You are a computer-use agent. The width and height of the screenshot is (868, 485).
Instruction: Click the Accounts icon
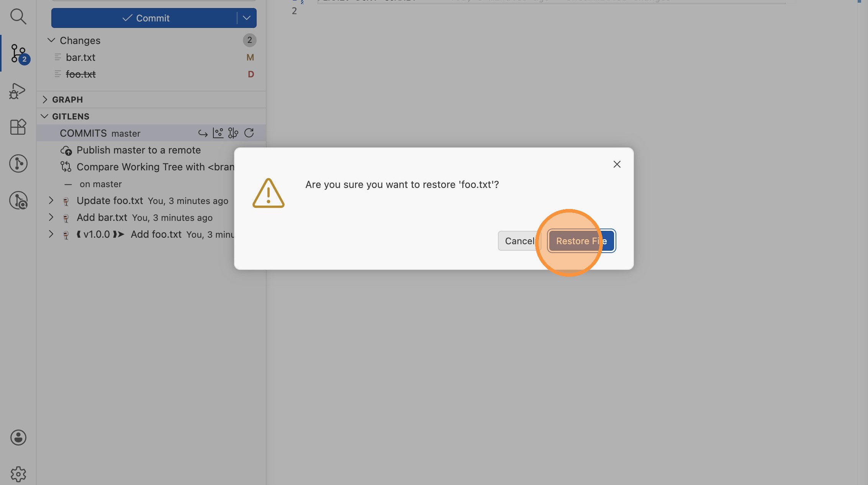pyautogui.click(x=18, y=437)
